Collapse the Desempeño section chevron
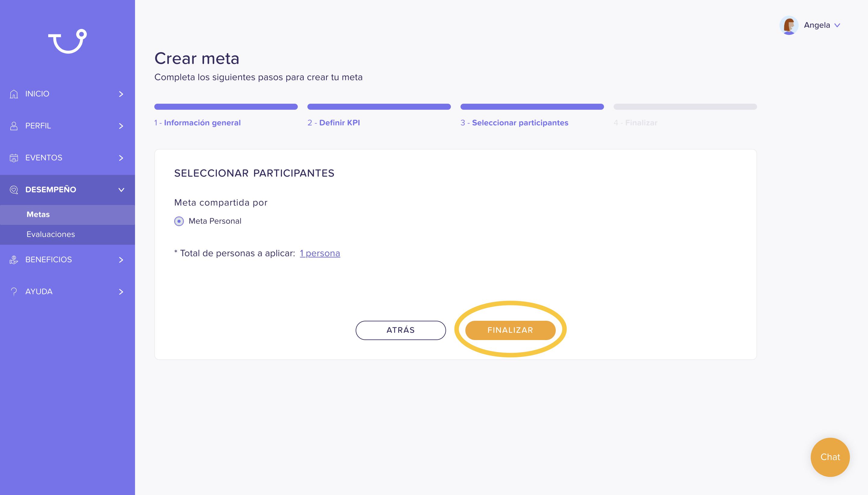The height and width of the screenshot is (495, 868). [121, 190]
